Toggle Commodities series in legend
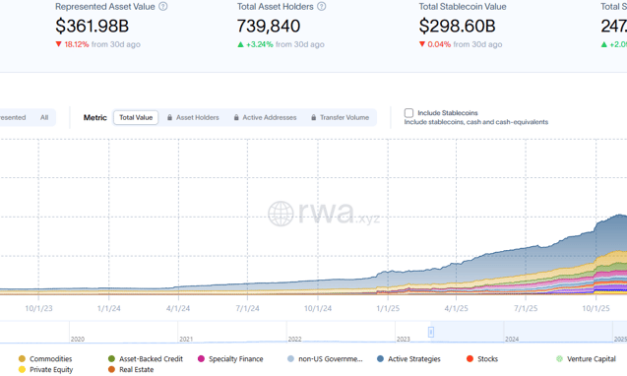Image resolution: width=627 pixels, height=376 pixels. 45,359
